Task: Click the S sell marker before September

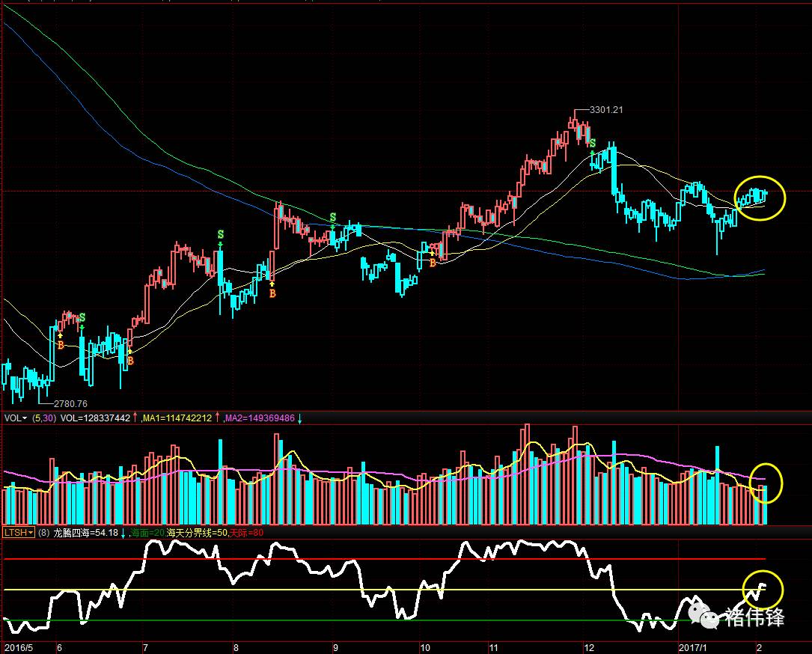Action: coord(333,217)
